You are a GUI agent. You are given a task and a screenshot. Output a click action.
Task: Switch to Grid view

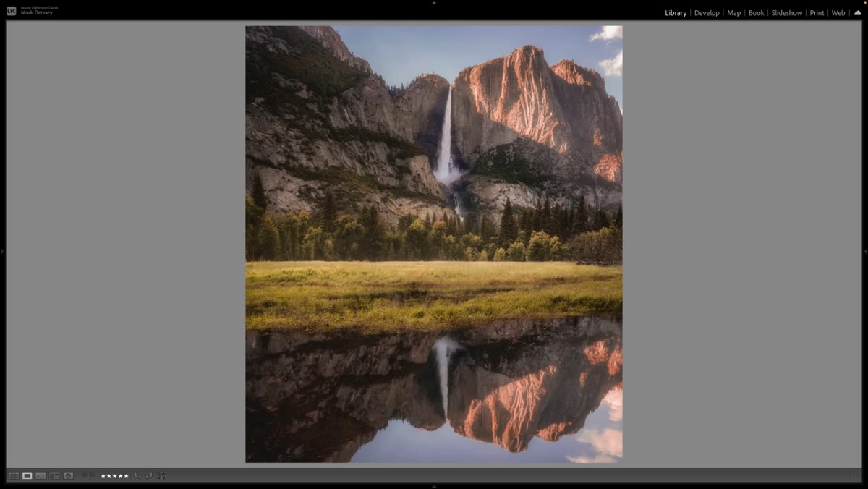click(14, 476)
